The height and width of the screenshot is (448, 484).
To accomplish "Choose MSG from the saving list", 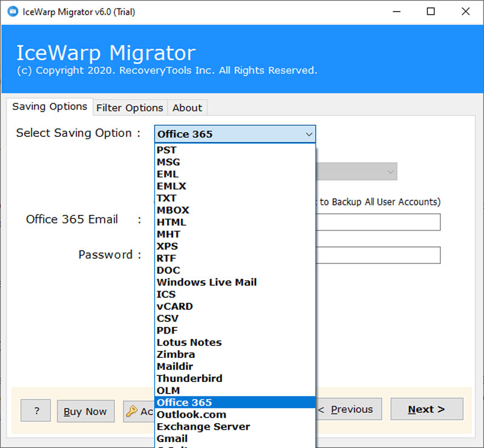I will (x=235, y=162).
